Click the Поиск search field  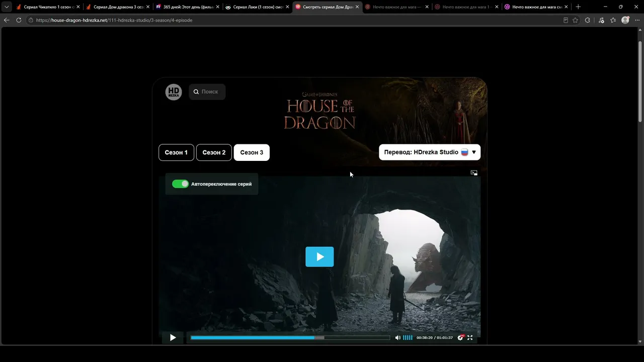click(x=207, y=92)
